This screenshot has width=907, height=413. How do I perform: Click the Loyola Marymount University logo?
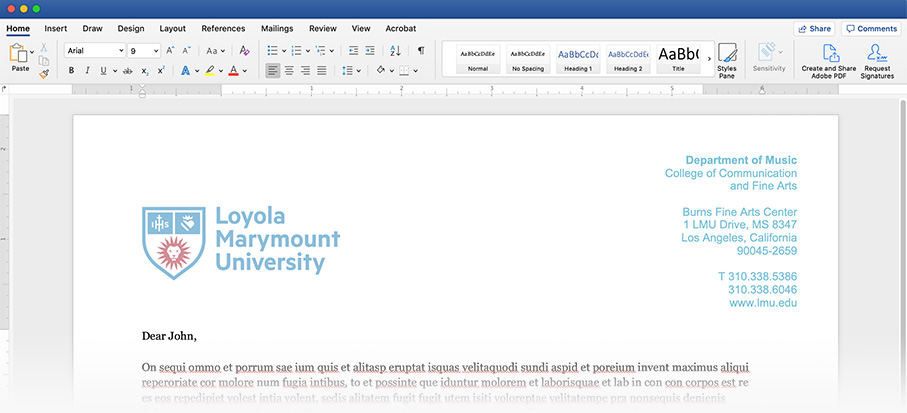(241, 242)
